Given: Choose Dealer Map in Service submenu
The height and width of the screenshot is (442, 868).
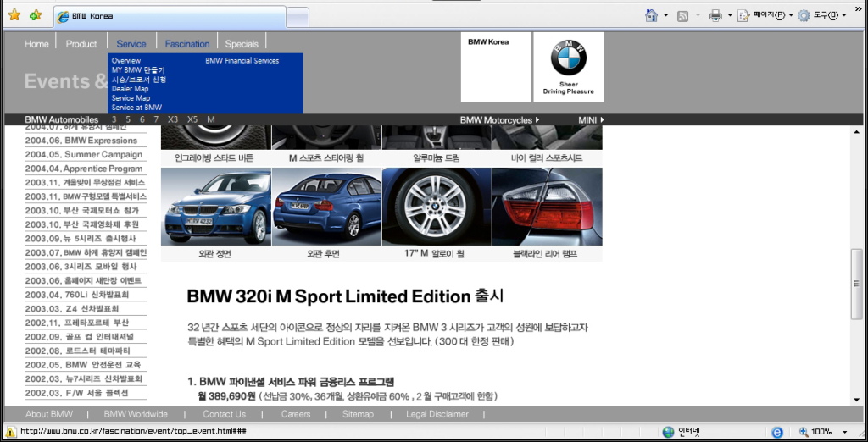Looking at the screenshot, I should point(130,89).
